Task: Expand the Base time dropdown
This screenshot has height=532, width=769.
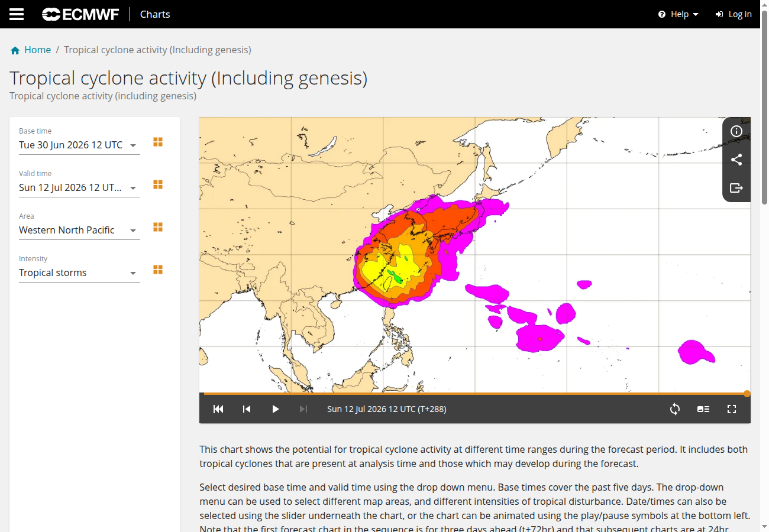Action: coord(79,145)
